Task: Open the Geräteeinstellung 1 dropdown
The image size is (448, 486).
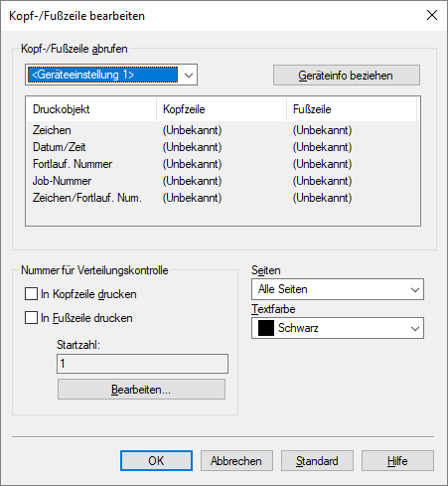Action: [111, 75]
